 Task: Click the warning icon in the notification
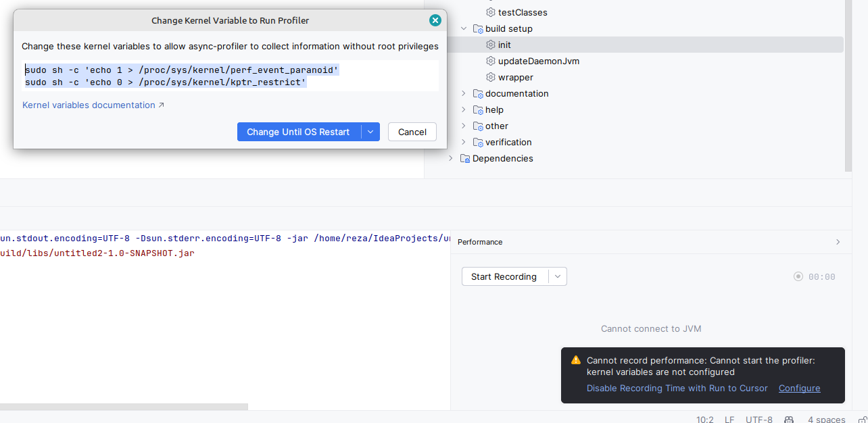(x=576, y=360)
